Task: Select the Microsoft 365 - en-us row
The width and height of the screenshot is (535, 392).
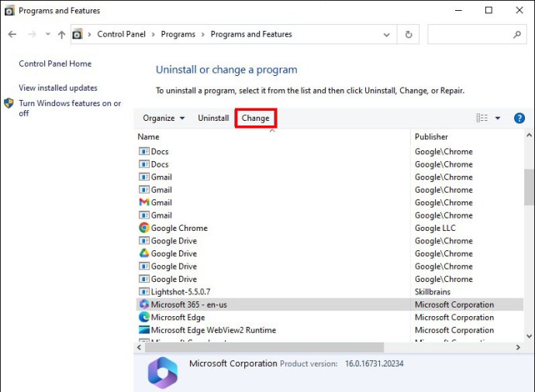Action: point(330,304)
